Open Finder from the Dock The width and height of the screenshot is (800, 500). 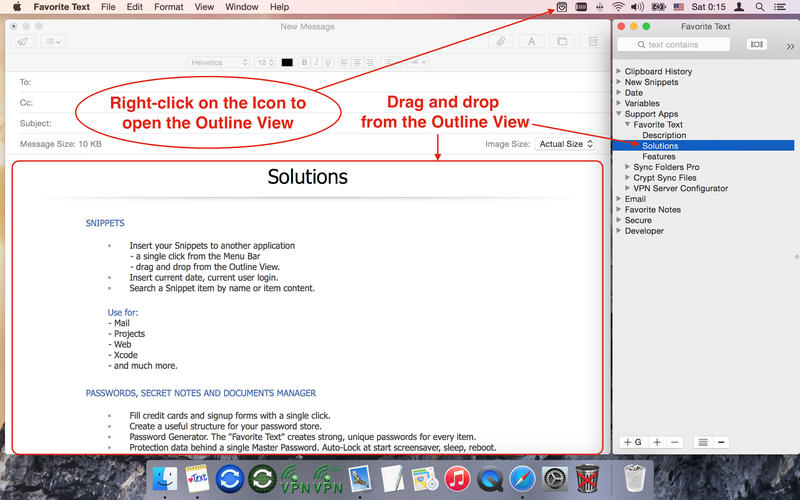[x=164, y=480]
